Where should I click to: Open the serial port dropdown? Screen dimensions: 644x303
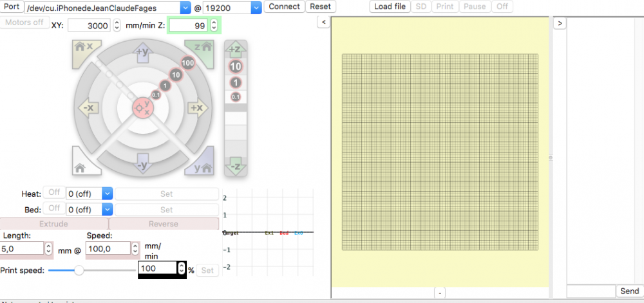point(185,7)
